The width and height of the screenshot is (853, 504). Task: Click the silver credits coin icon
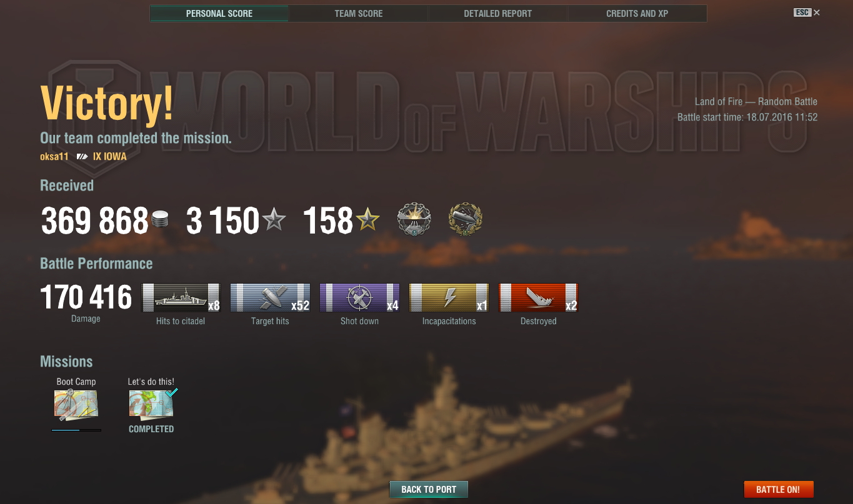[160, 220]
